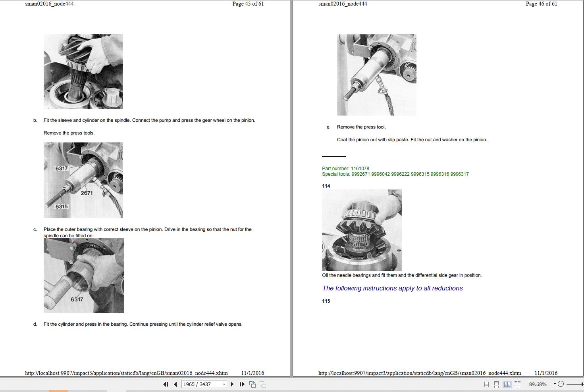Click the 'Special tools' line
Screen dimensions: 584x392
[395, 174]
